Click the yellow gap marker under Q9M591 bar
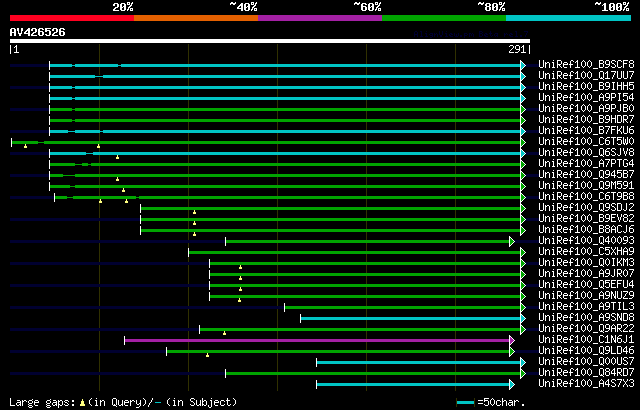The width and height of the screenshot is (640, 410). pos(123,190)
